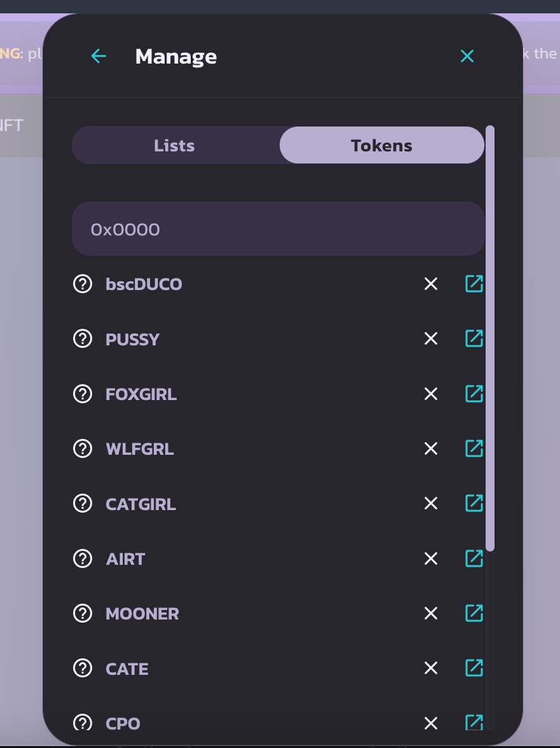The image size is (560, 748).
Task: Switch to the Lists tab
Action: point(175,146)
